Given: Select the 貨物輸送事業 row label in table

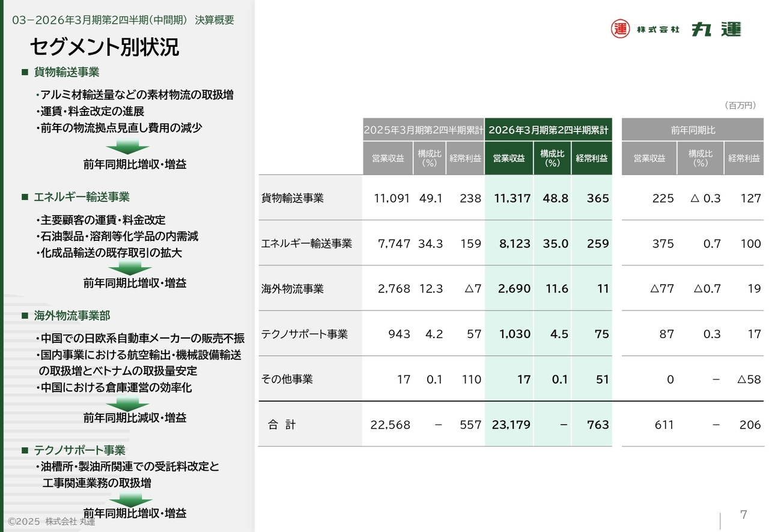Looking at the screenshot, I should click(293, 198).
